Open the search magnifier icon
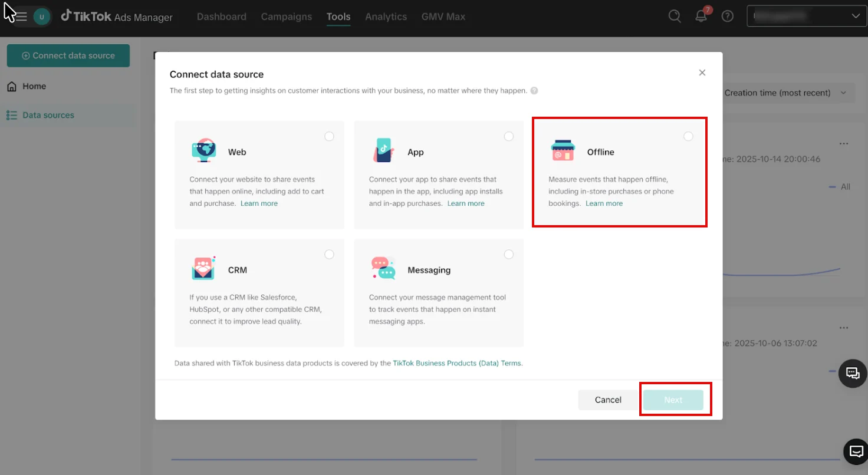Screen dimensions: 868x475 point(675,17)
